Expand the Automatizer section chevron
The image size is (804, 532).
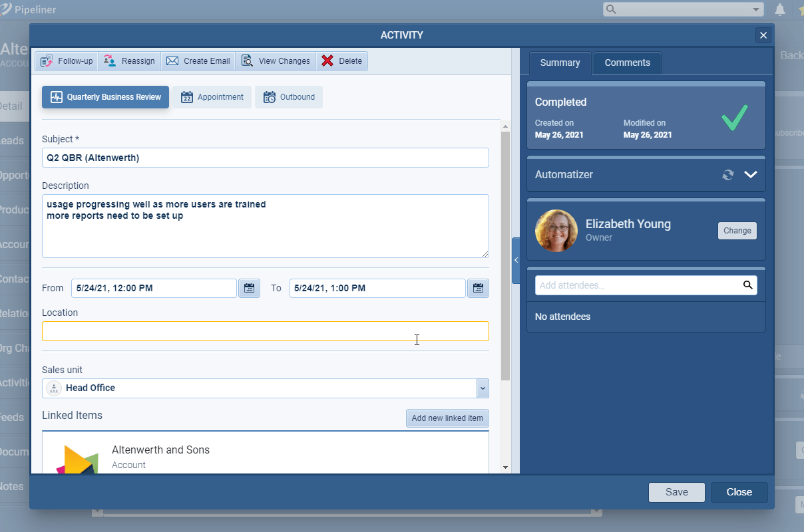tap(751, 175)
